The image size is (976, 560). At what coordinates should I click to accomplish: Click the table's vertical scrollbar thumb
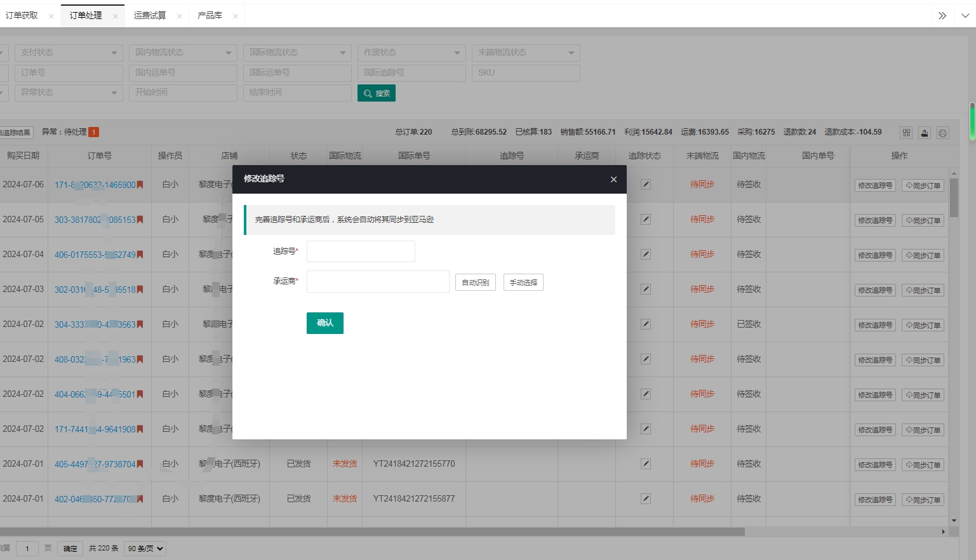954,197
